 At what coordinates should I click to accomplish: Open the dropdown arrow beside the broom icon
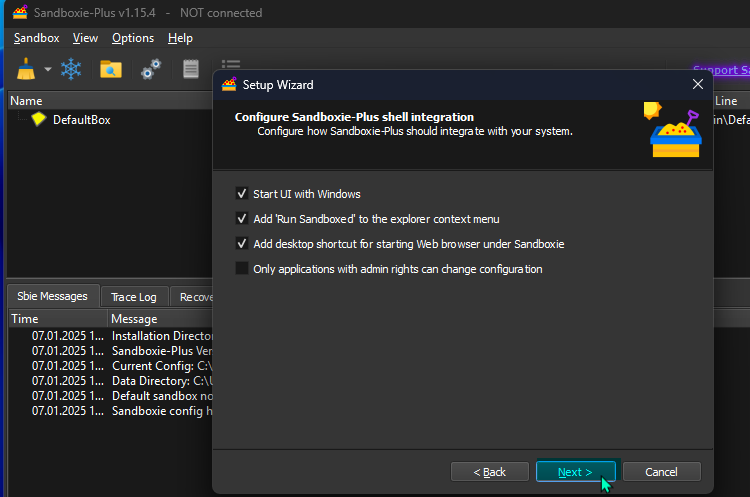48,69
